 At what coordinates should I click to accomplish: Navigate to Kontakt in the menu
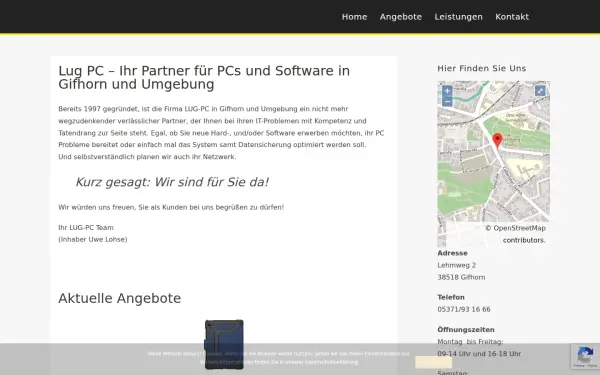(512, 17)
